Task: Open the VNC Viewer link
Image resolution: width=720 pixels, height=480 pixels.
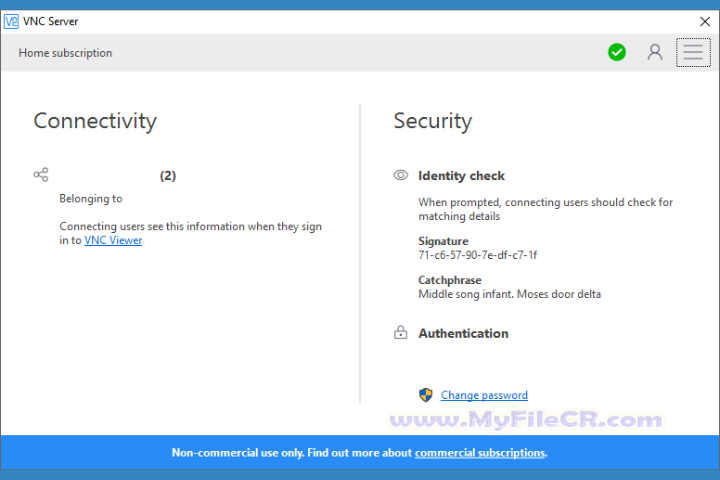Action: click(x=113, y=240)
